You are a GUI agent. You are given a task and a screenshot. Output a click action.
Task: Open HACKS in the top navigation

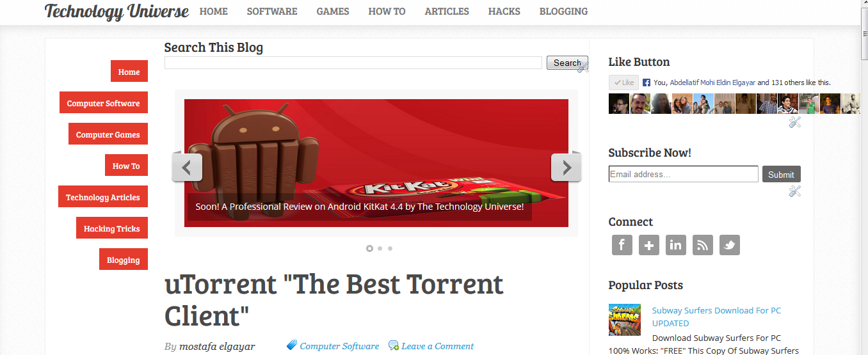point(504,12)
